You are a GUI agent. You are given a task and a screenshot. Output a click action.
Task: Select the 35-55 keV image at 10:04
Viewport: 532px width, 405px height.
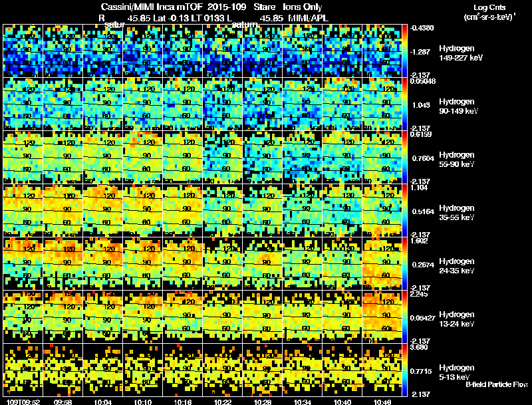(x=103, y=210)
